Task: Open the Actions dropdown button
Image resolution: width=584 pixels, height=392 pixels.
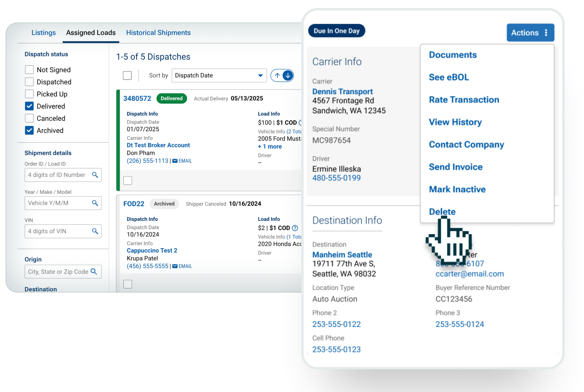Action: 530,33
